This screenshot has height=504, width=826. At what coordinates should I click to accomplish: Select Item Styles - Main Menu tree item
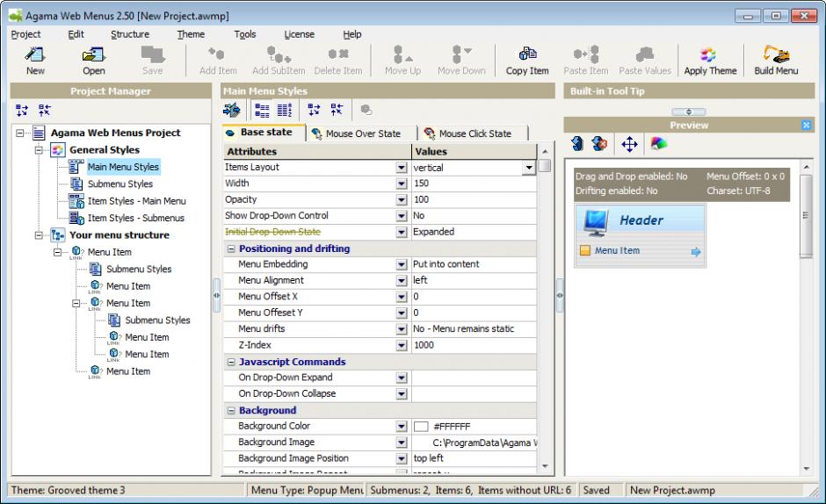pos(136,201)
